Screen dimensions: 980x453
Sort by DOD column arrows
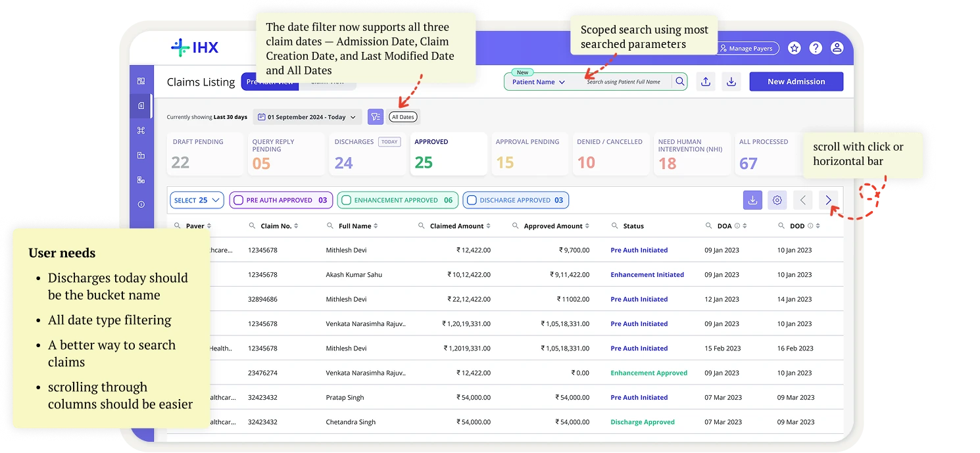818,226
